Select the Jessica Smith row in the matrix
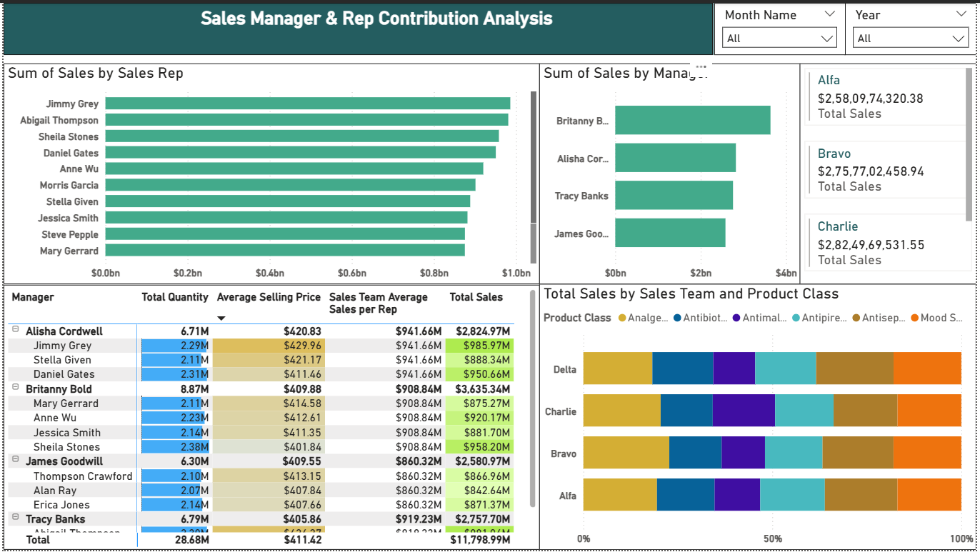This screenshot has height=552, width=980. pos(67,432)
